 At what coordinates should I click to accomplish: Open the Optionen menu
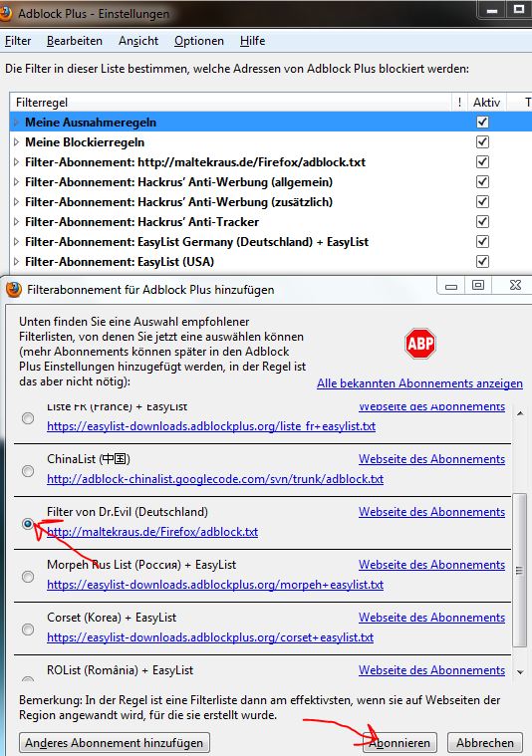[x=198, y=41]
